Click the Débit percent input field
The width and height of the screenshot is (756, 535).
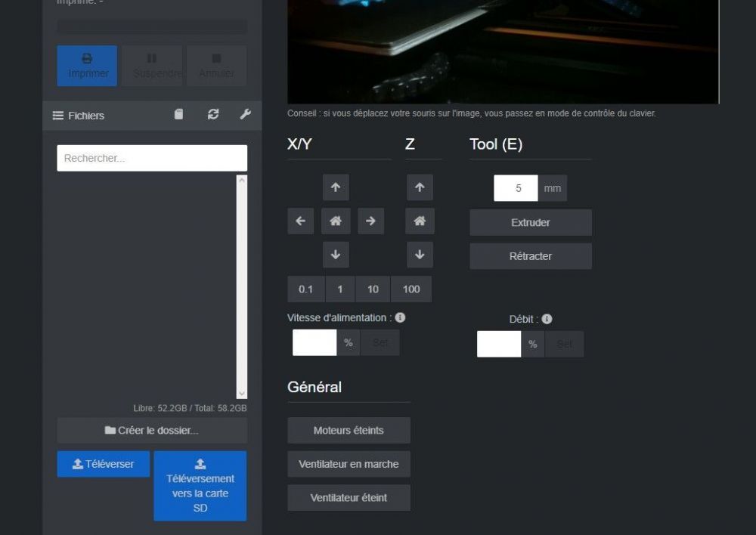click(x=499, y=344)
